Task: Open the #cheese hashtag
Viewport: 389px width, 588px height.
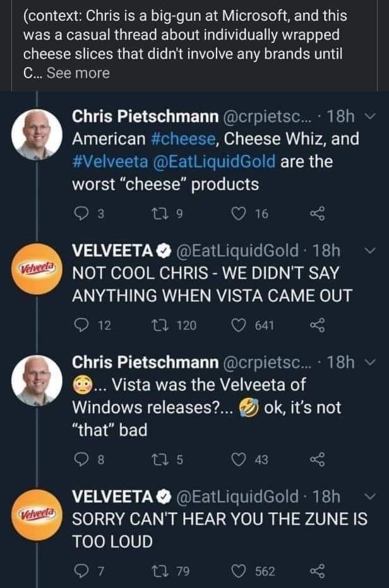Action: point(184,139)
